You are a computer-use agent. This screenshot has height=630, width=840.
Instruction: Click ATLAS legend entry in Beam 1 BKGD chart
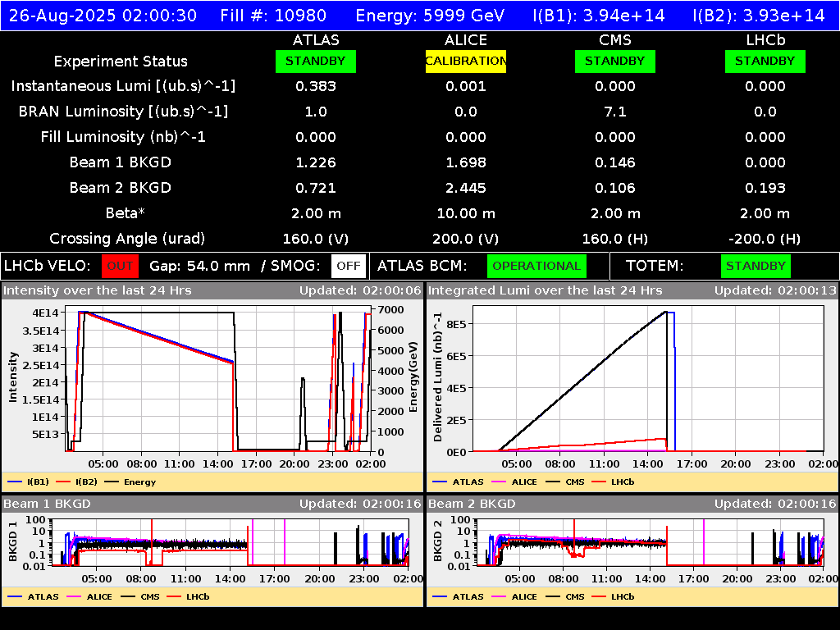pyautogui.click(x=33, y=596)
